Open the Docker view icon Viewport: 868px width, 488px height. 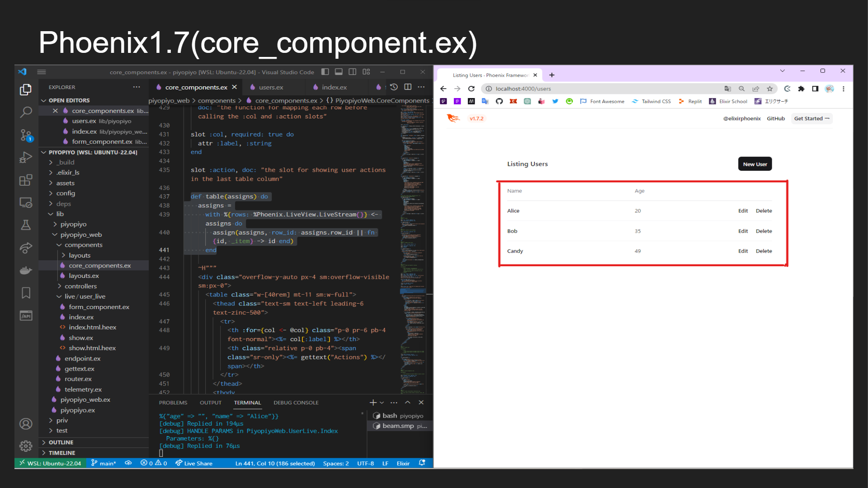pos(26,270)
